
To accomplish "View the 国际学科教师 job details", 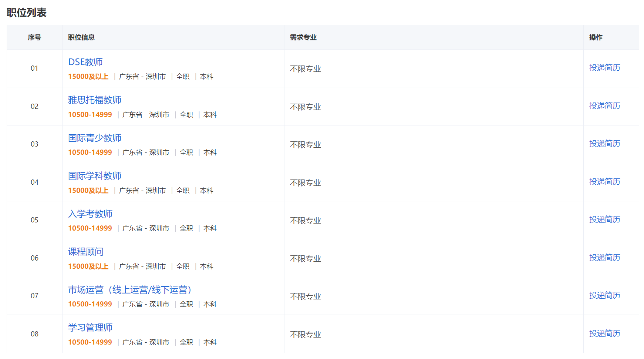I will click(95, 176).
